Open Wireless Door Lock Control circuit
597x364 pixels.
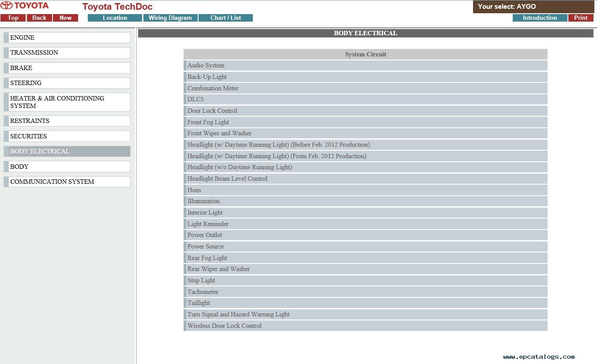[x=365, y=326]
